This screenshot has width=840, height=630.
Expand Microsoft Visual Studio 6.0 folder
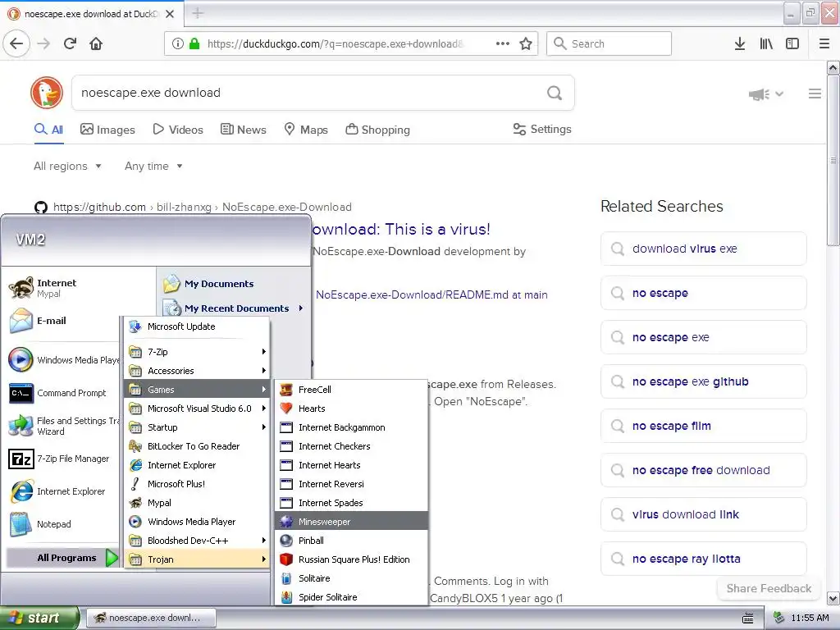(x=197, y=409)
